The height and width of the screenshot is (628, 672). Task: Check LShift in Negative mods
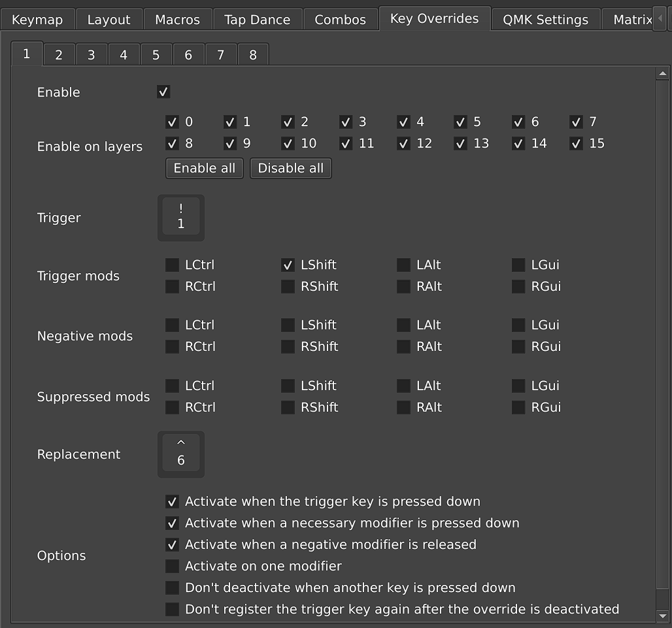[288, 325]
